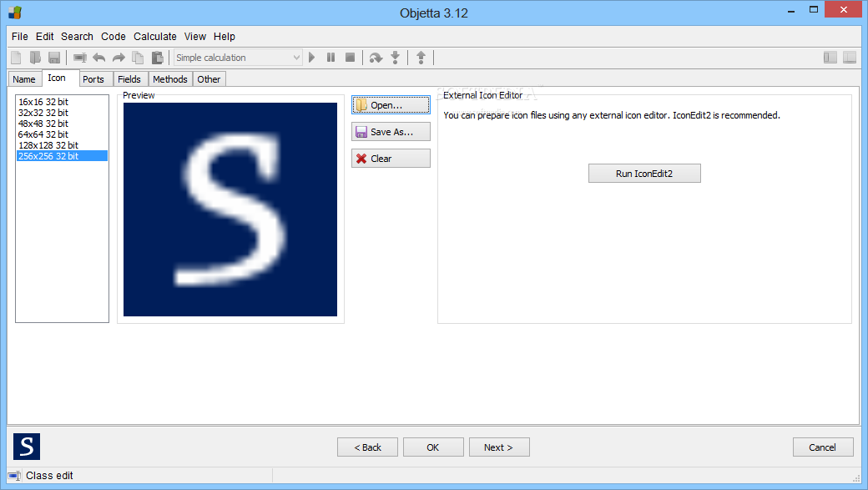
Task: Open the View menu
Action: click(x=195, y=37)
